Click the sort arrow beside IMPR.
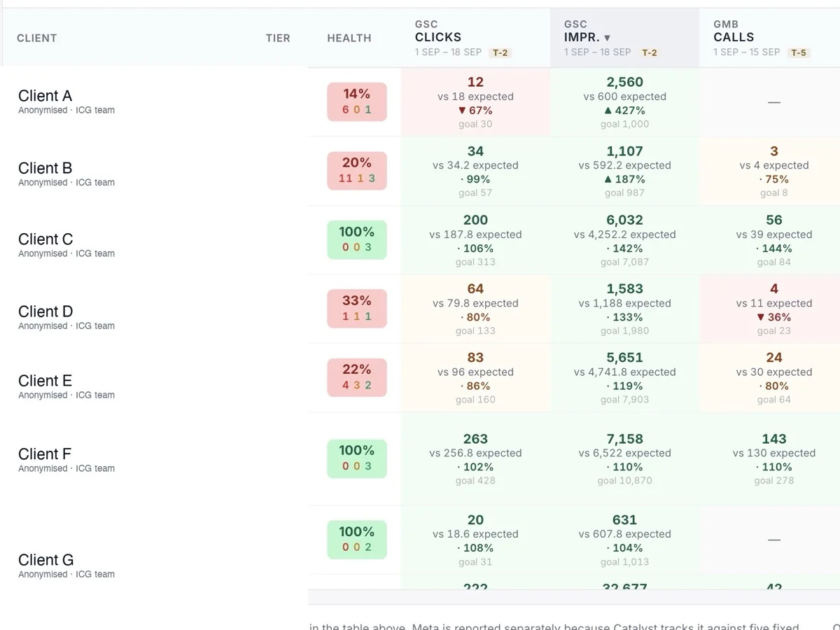 pos(607,38)
